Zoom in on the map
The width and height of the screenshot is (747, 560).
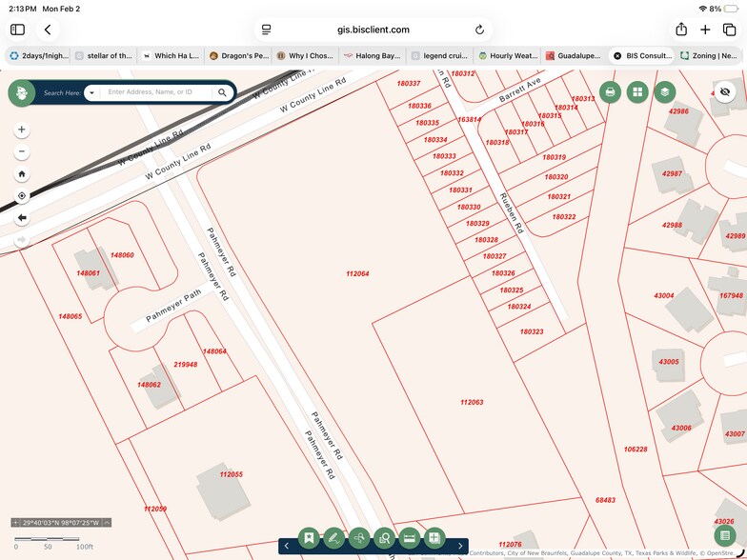click(x=22, y=130)
